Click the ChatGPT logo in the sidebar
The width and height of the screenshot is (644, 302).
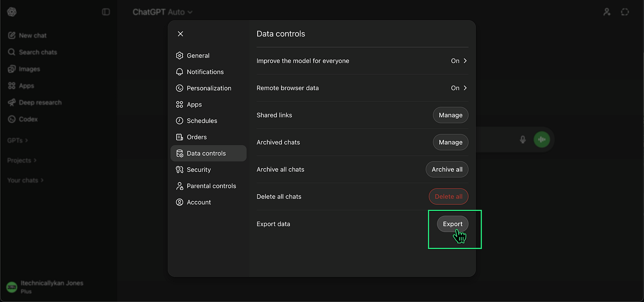coord(12,12)
